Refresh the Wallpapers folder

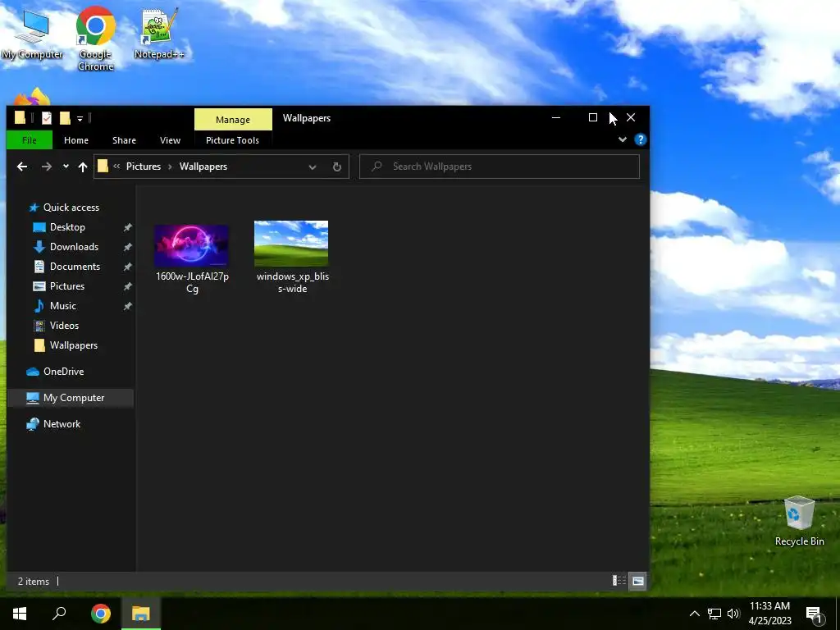(337, 167)
